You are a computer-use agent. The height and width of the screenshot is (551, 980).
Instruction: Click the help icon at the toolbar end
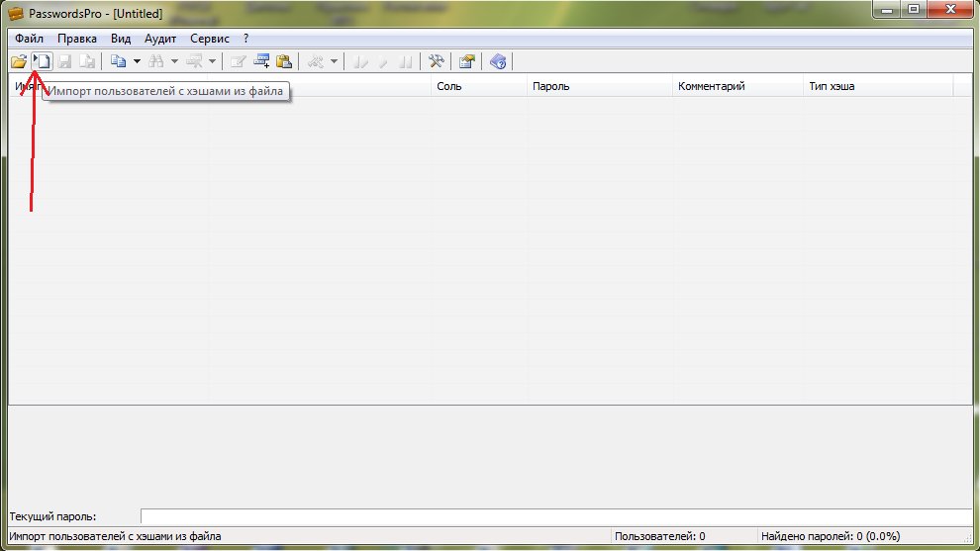click(x=498, y=61)
